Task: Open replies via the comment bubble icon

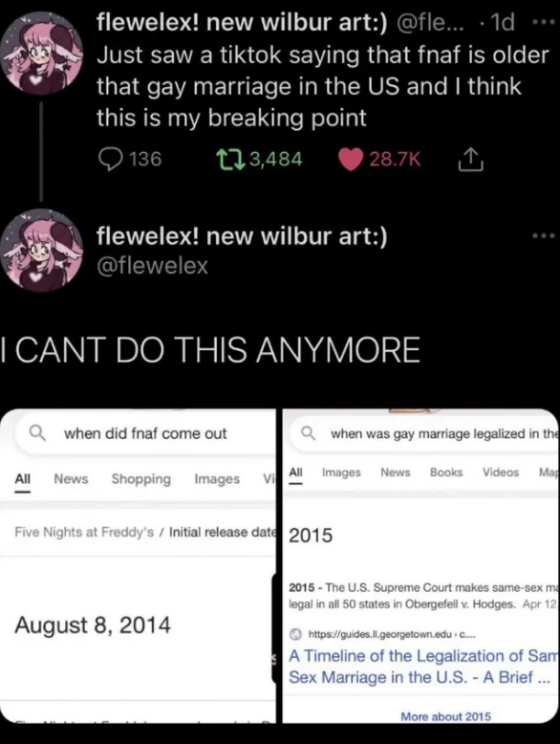Action: pyautogui.click(x=110, y=159)
